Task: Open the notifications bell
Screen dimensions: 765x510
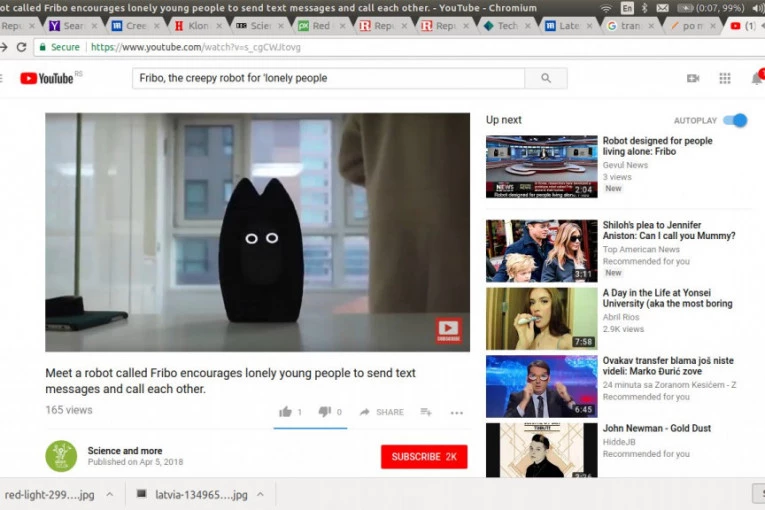Action: tap(756, 78)
